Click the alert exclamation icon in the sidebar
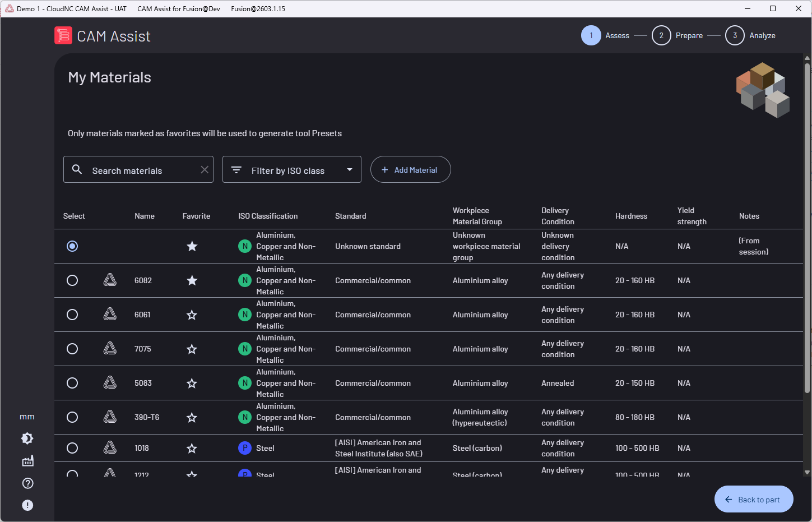 27,505
